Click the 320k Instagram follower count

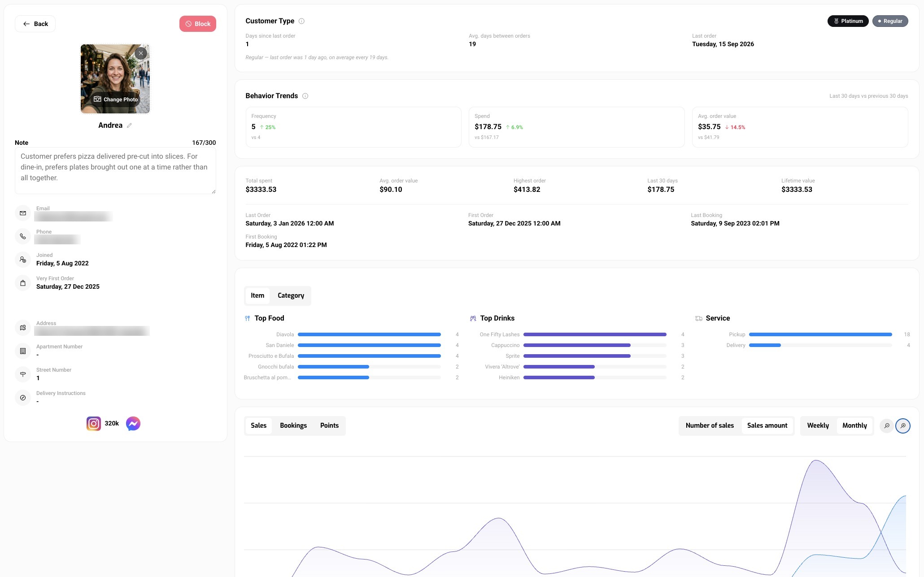(x=112, y=423)
